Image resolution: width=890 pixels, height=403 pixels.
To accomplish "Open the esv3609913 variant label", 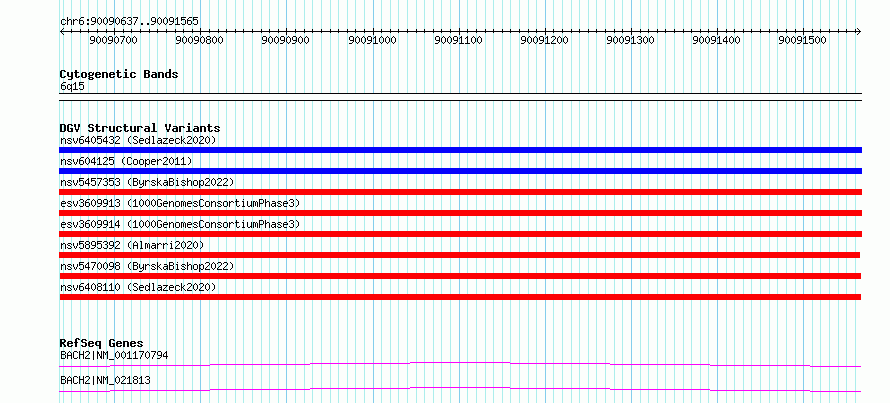I will point(180,203).
